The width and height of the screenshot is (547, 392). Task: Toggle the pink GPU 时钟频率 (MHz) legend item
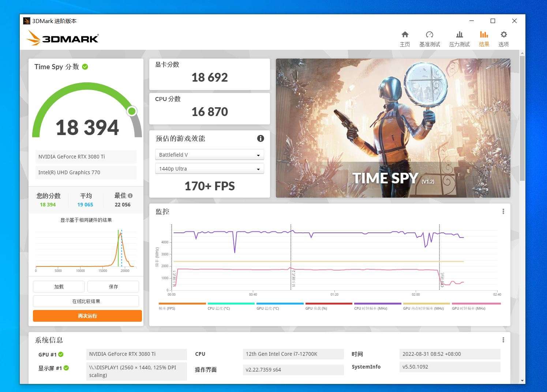pos(476,307)
